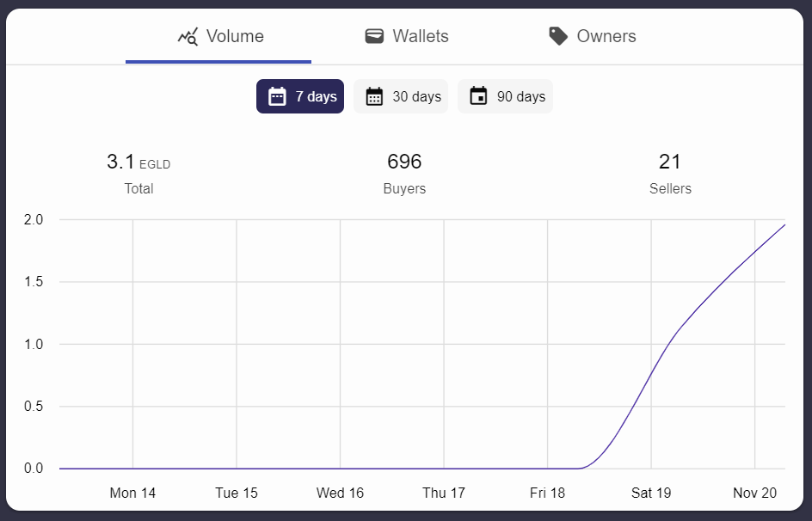The width and height of the screenshot is (812, 521).
Task: Click the Thu 17 axis label
Action: click(x=444, y=493)
